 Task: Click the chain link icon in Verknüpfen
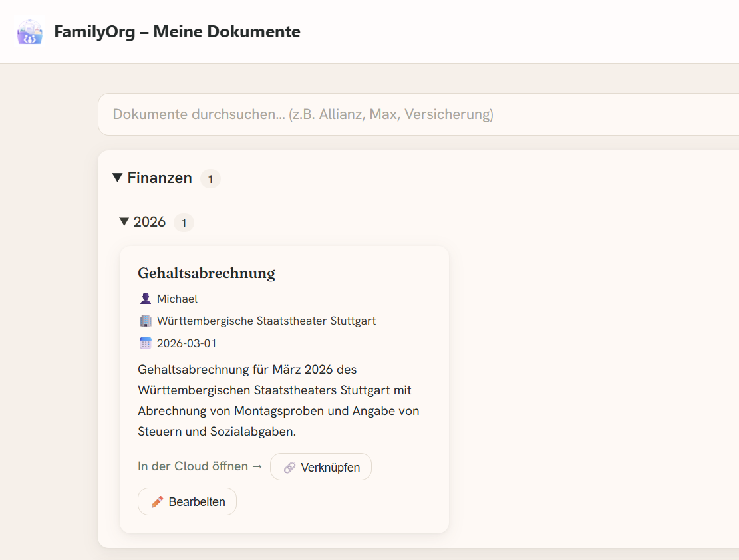(x=289, y=467)
